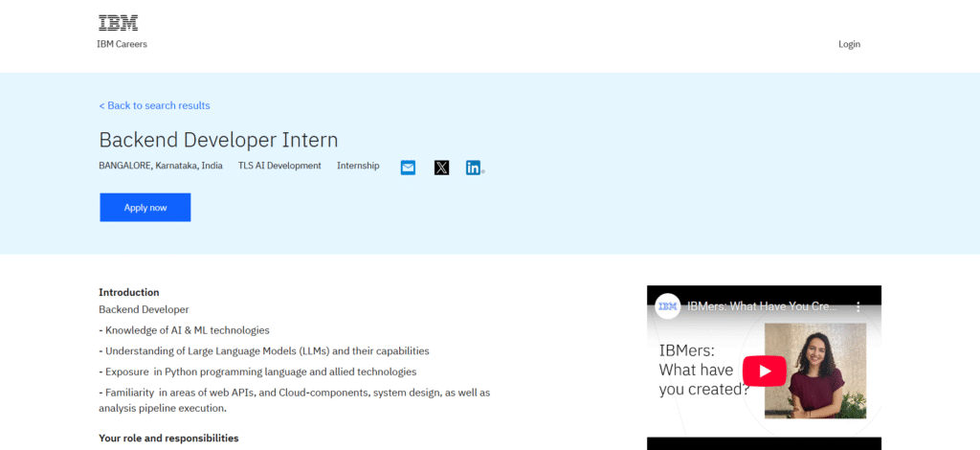
Task: Click 'Your role and responsibilities' heading
Action: point(168,438)
